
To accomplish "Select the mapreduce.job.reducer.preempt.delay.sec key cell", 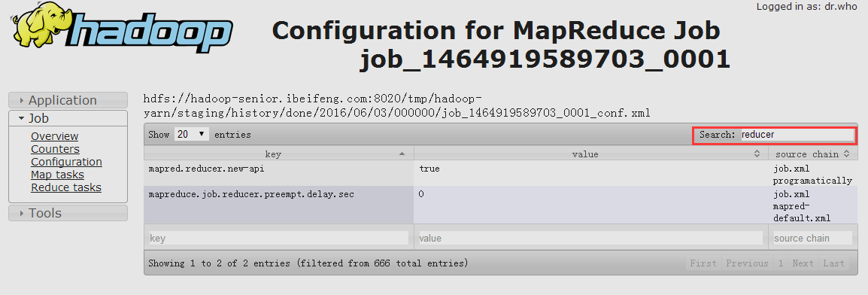I will (278, 205).
